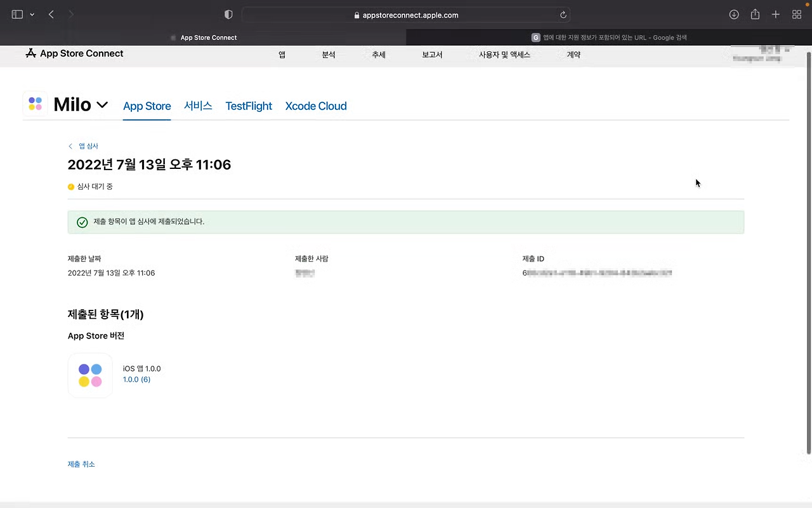Click the address bar showing appstoreconnect.apple.com
Image resolution: width=812 pixels, height=508 pixels.
click(x=406, y=15)
